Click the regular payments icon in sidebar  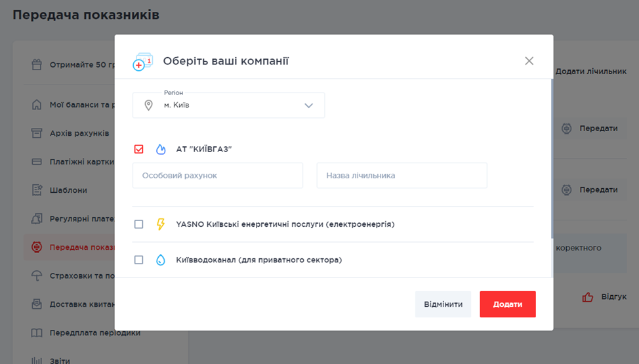click(37, 219)
